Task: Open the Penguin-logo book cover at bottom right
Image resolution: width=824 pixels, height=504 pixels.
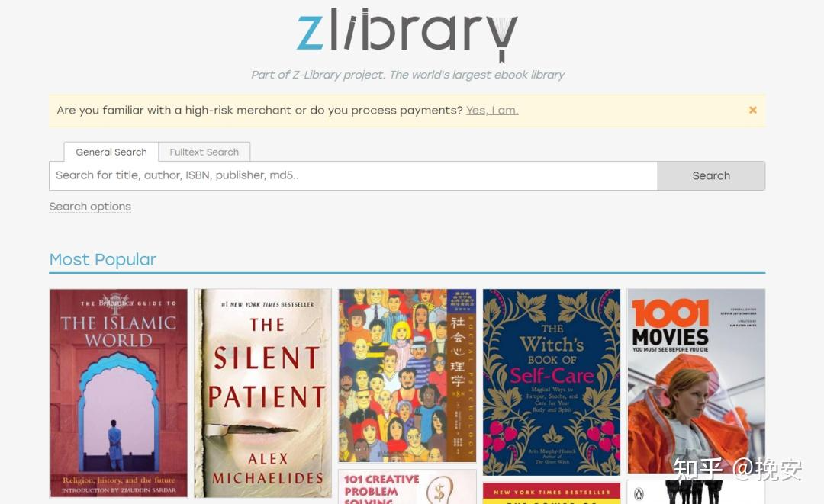Action: pos(697,493)
